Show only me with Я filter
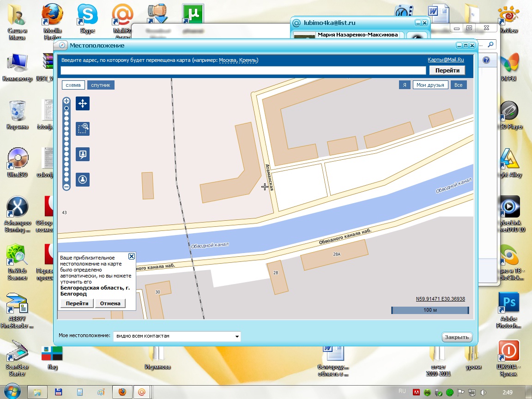 pos(405,85)
